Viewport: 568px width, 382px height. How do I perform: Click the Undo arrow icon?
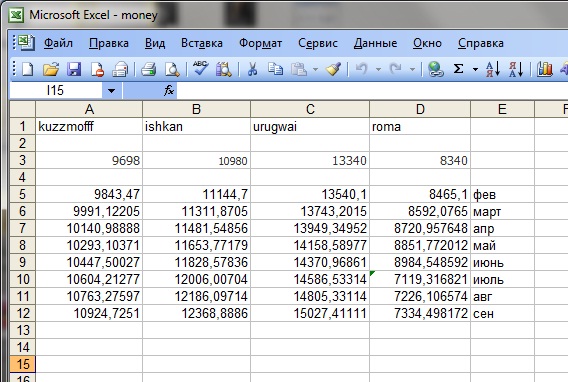pos(361,68)
